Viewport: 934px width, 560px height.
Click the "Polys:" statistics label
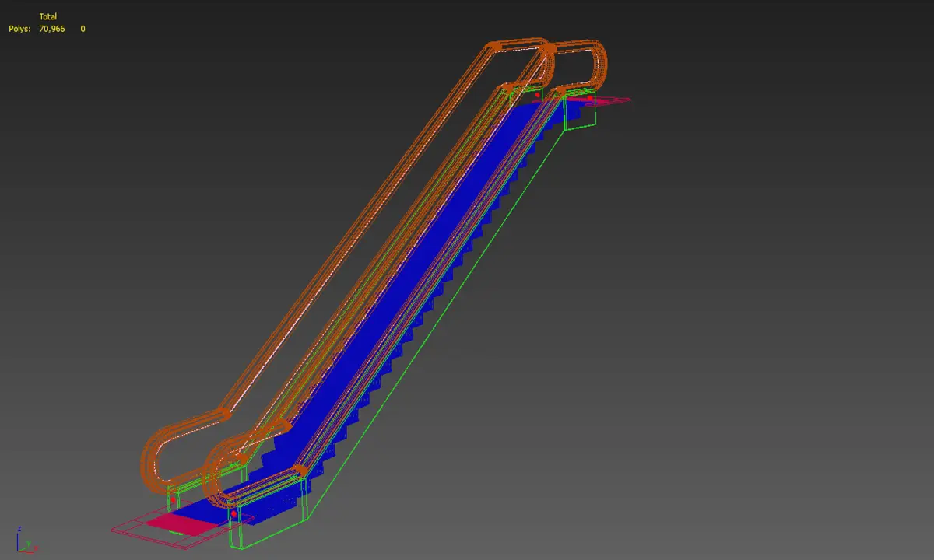(19, 29)
